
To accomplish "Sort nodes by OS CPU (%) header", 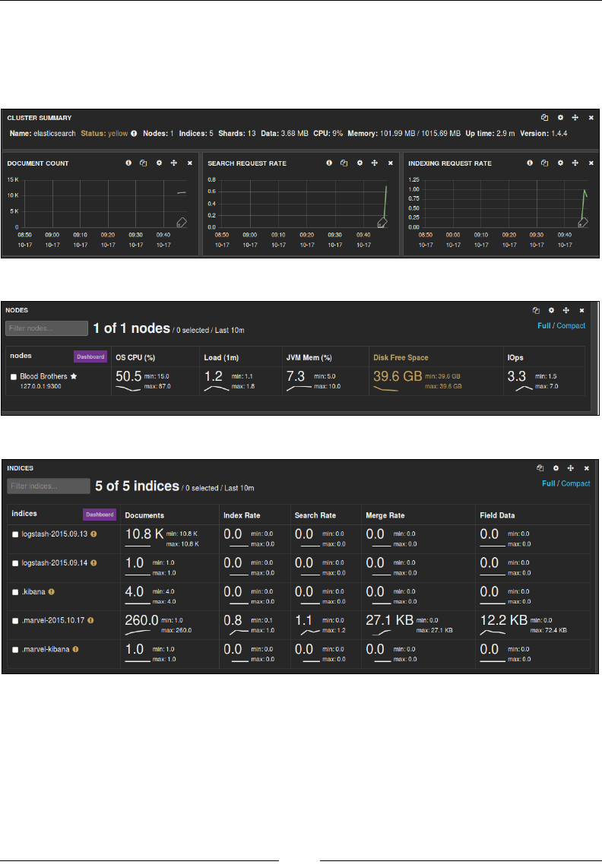I will pyautogui.click(x=135, y=357).
